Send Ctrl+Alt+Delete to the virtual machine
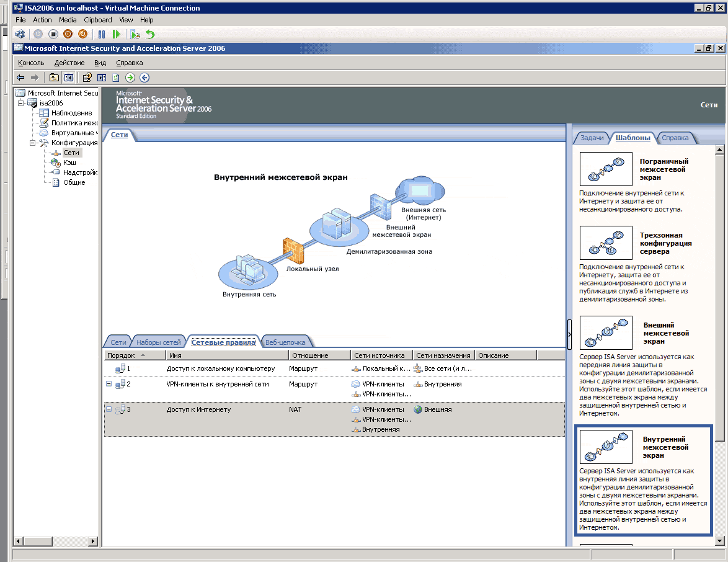728x562 pixels. pos(20,34)
